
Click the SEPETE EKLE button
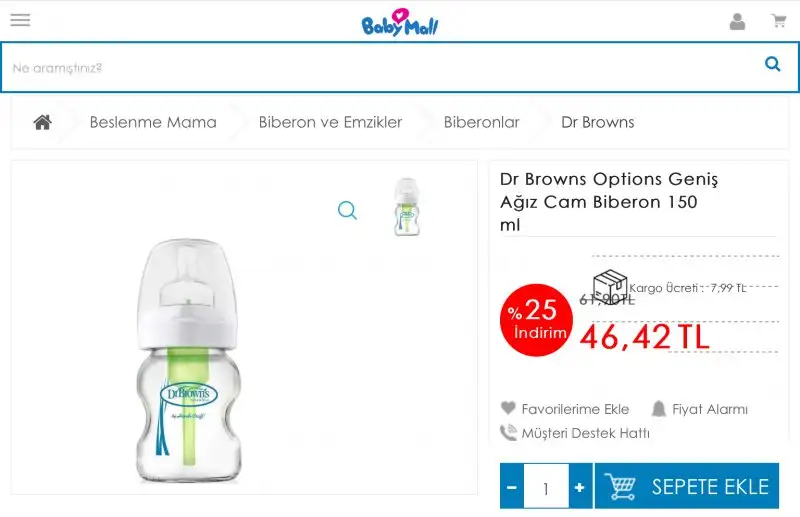pyautogui.click(x=687, y=487)
